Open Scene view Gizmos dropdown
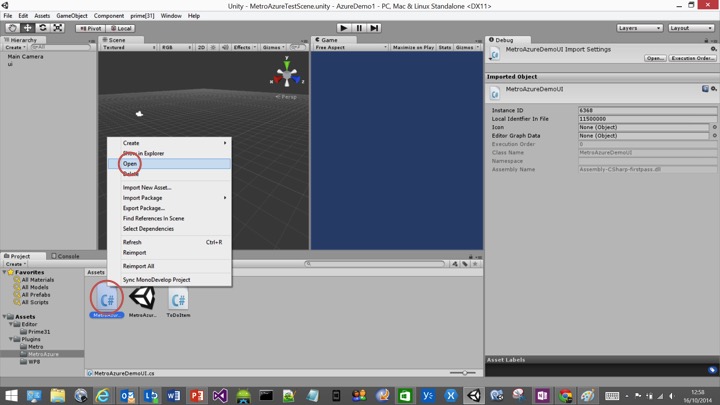This screenshot has height=405, width=720. 274,47
